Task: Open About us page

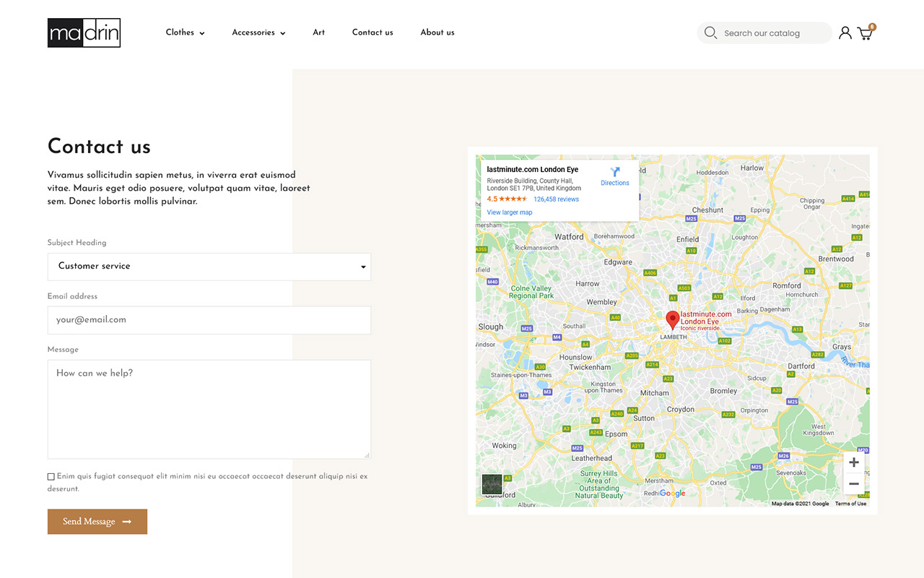Action: (x=437, y=33)
